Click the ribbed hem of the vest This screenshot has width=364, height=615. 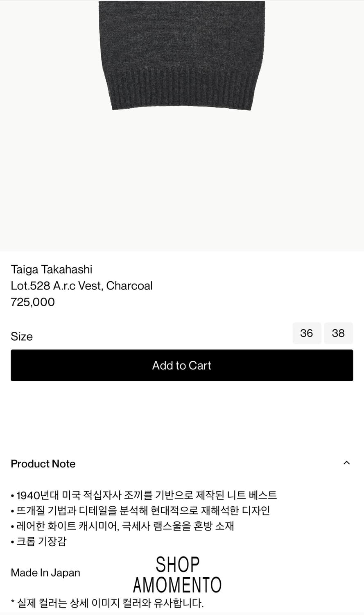point(182,89)
